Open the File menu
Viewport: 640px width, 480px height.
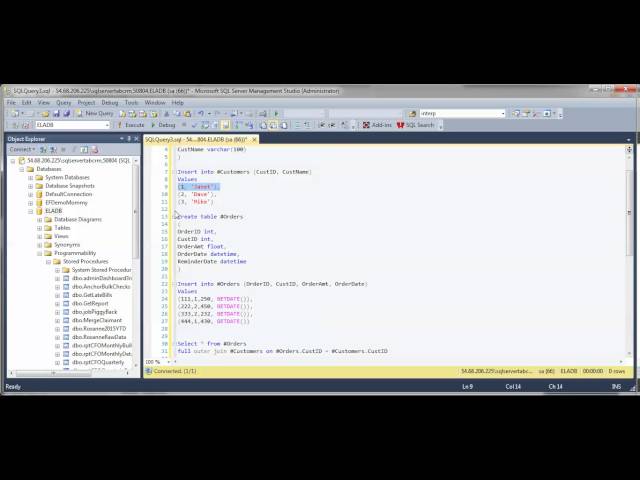pyautogui.click(x=11, y=102)
